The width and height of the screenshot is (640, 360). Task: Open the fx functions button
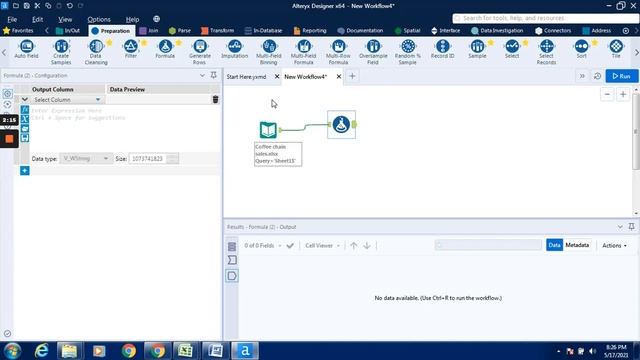pos(24,109)
